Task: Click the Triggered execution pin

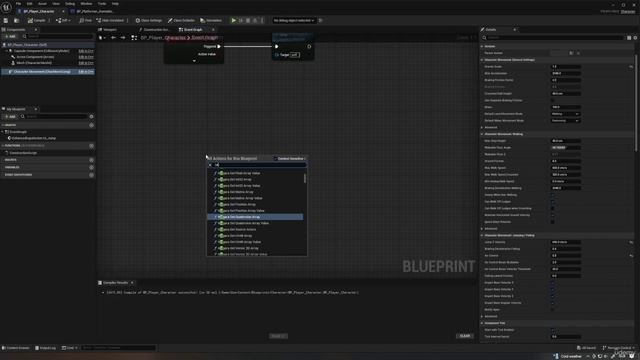Action: point(219,47)
